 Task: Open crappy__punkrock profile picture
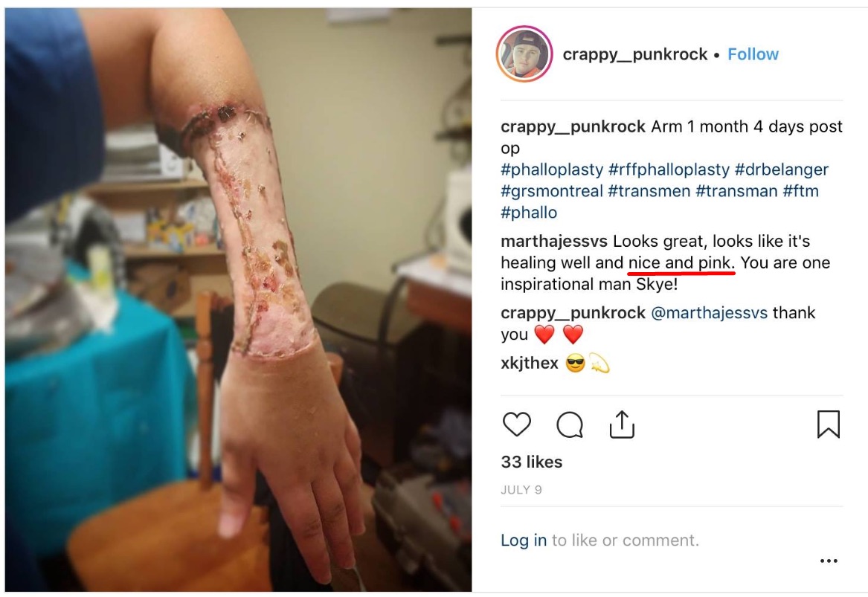click(x=524, y=54)
